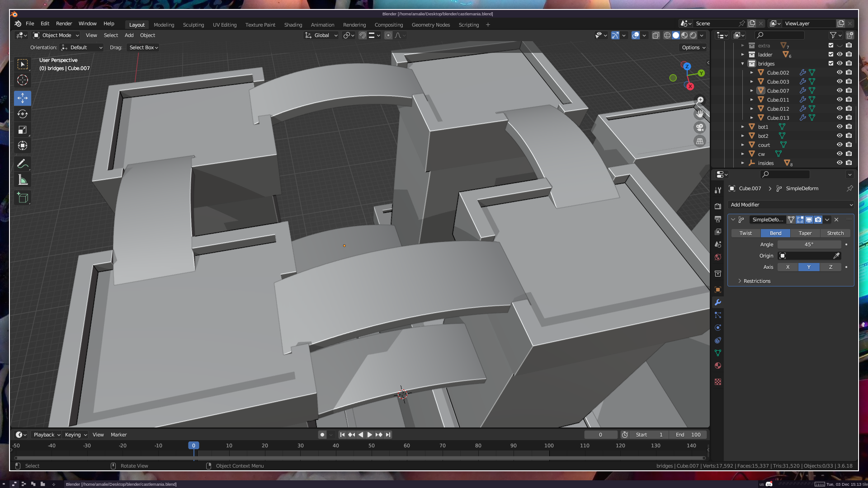Open Material properties tab
868x488 pixels.
(718, 366)
